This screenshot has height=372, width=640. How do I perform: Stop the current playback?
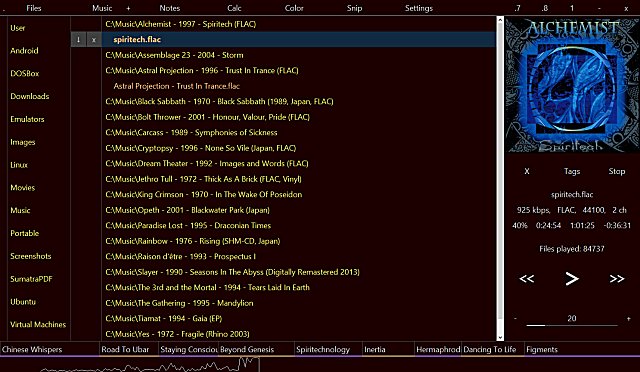coord(617,172)
